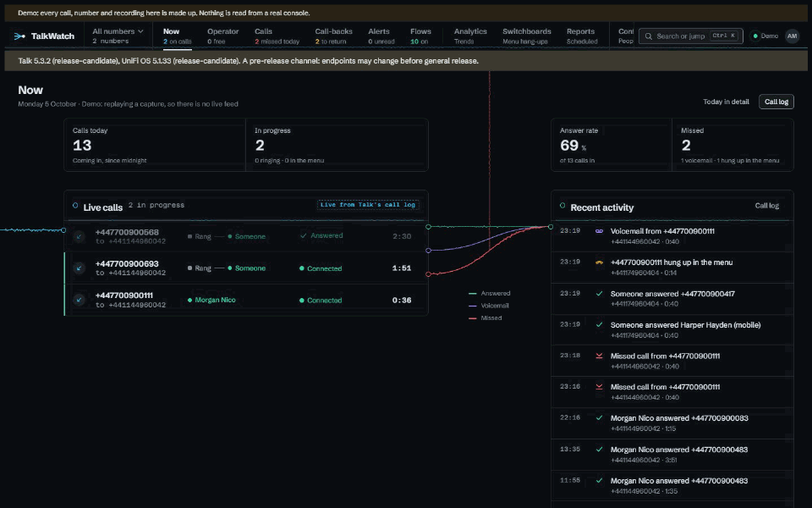Click the Live from Talk's call log badge

tap(368, 205)
